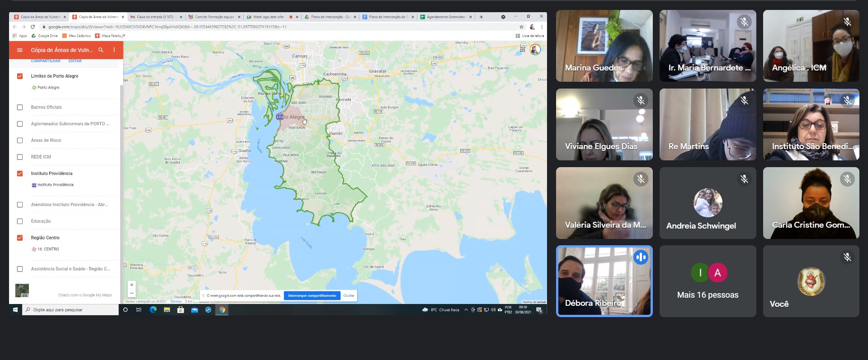Enable the Bairros Oficiais layer
868x360 pixels.
(x=20, y=108)
